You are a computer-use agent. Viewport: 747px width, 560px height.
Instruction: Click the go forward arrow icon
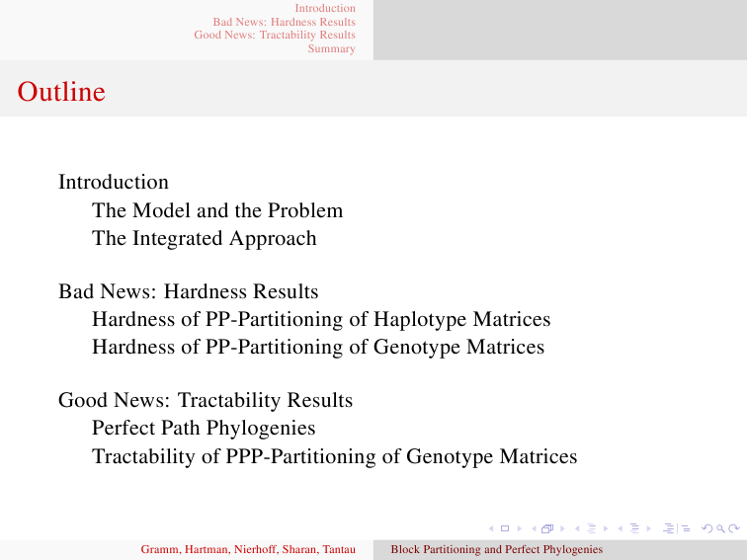(734, 528)
